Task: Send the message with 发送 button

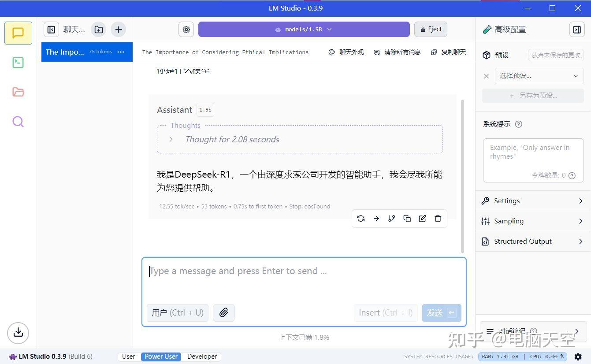Action: point(442,313)
